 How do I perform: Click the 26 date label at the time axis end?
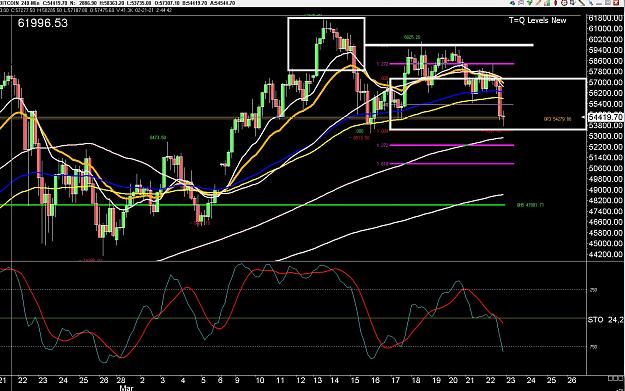coord(572,380)
